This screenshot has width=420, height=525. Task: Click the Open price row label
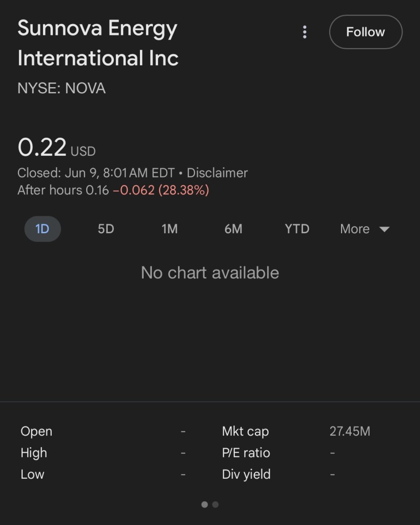(x=36, y=431)
